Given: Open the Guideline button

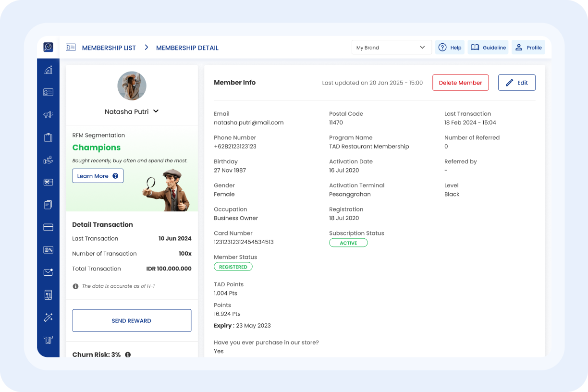Looking at the screenshot, I should pyautogui.click(x=488, y=48).
